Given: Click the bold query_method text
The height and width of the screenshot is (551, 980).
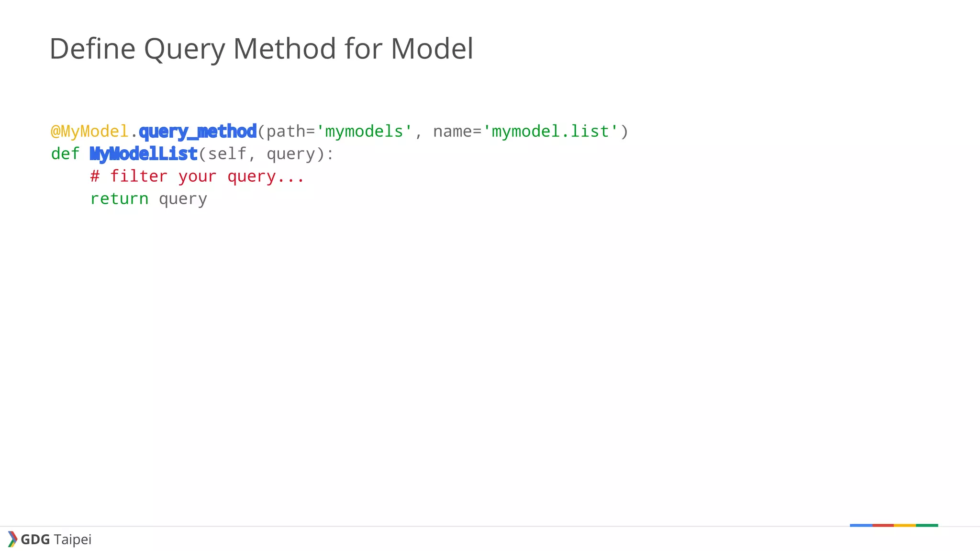Looking at the screenshot, I should (x=198, y=131).
